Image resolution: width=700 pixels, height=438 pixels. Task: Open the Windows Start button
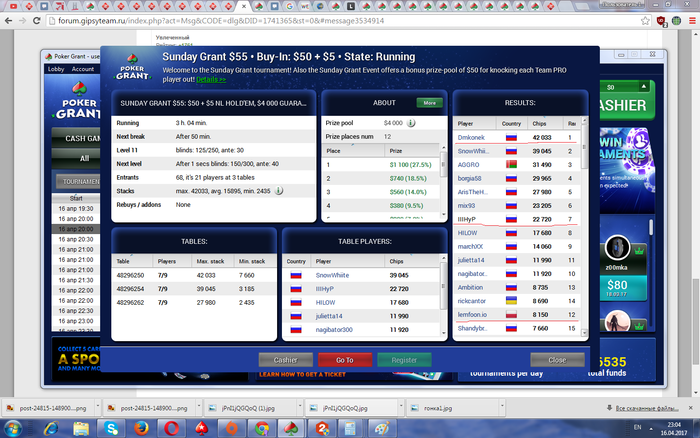[13, 429]
